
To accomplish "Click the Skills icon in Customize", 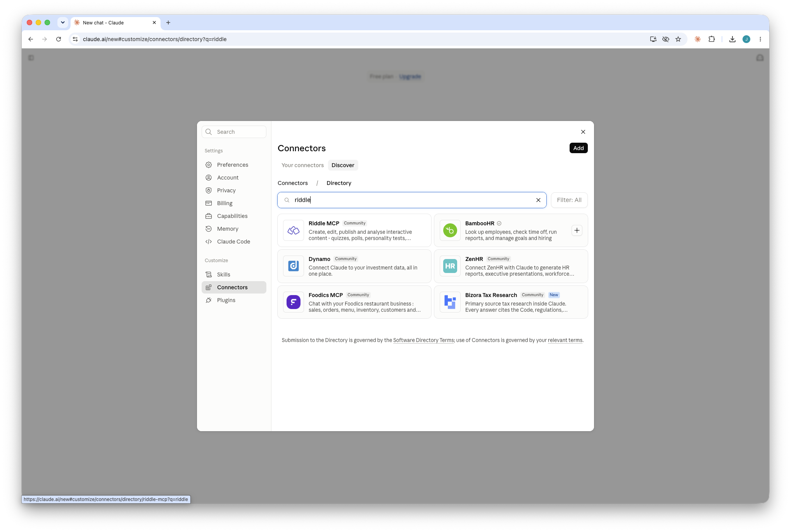I will click(209, 275).
